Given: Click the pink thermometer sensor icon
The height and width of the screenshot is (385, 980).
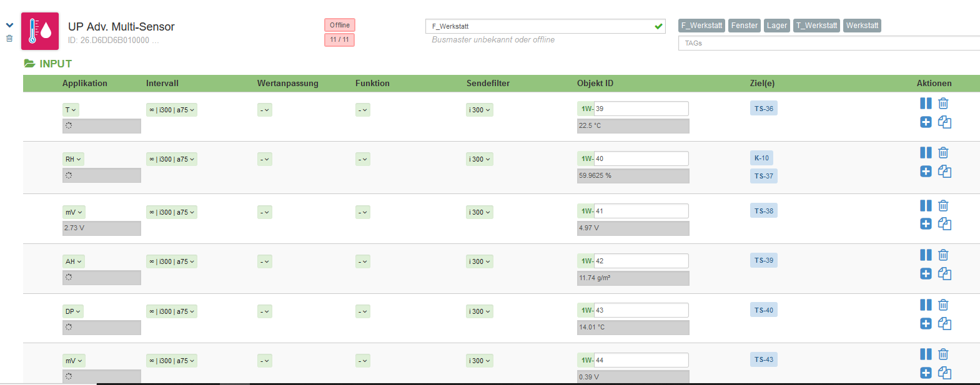Looking at the screenshot, I should point(40,31).
